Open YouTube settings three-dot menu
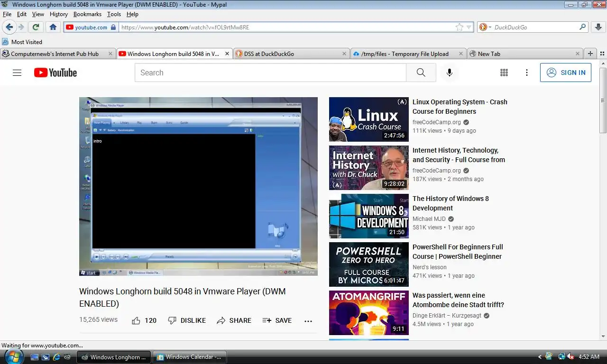The height and width of the screenshot is (364, 607). pos(527,73)
